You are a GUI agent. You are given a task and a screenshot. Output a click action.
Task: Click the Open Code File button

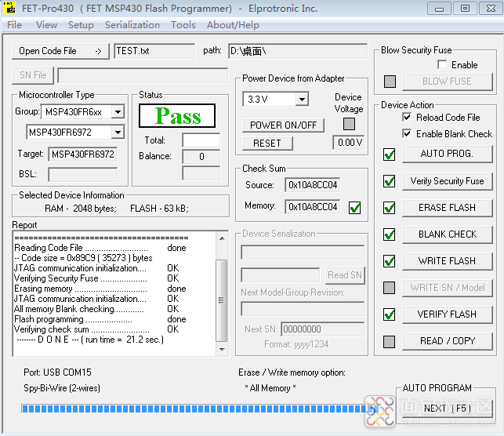(x=60, y=51)
